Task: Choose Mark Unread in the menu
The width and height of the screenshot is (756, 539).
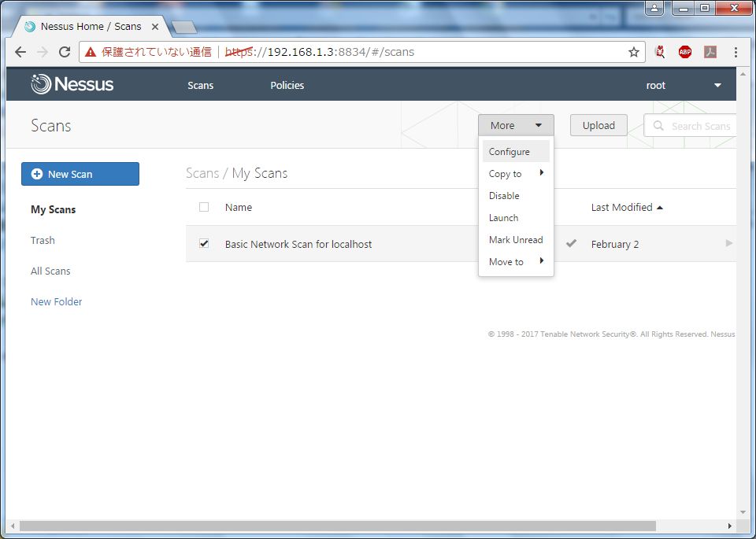Action: (x=516, y=240)
